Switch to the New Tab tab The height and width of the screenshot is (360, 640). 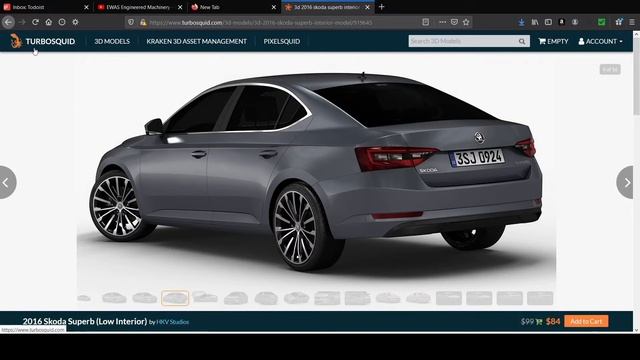tap(233, 7)
